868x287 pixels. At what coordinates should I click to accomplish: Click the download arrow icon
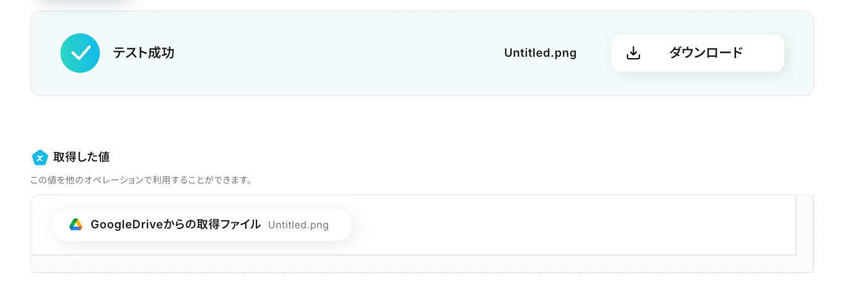click(x=633, y=53)
